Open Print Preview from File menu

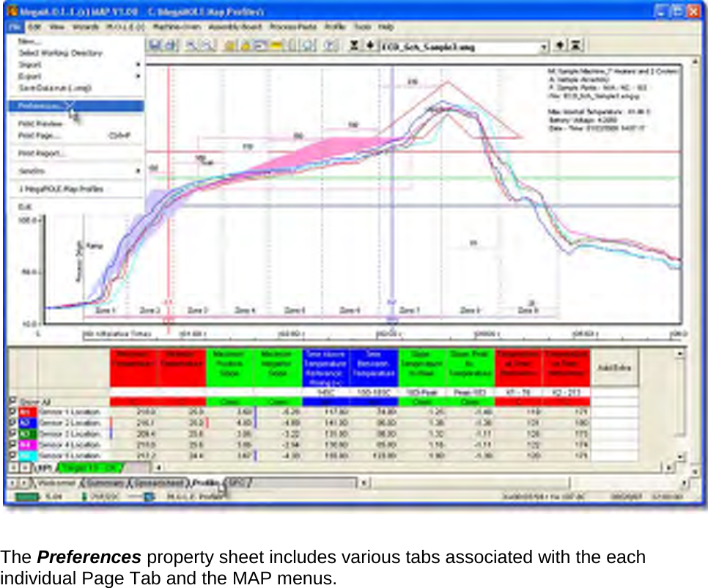[76, 124]
